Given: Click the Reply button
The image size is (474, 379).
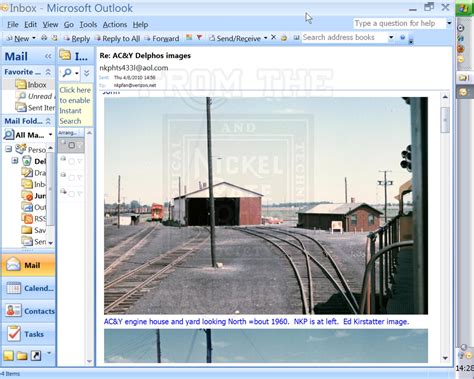Looking at the screenshot, I should tap(77, 38).
